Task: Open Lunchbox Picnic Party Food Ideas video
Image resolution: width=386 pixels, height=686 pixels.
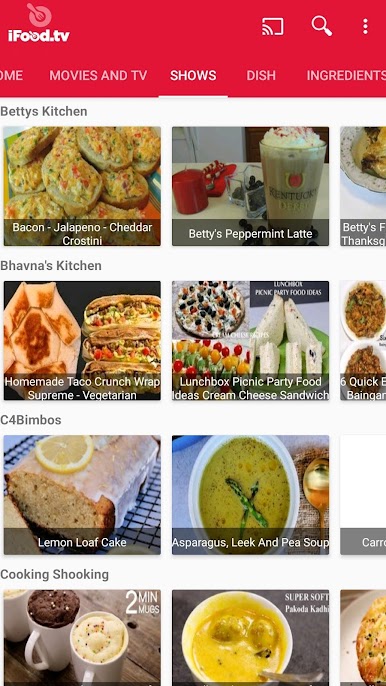Action: 250,340
